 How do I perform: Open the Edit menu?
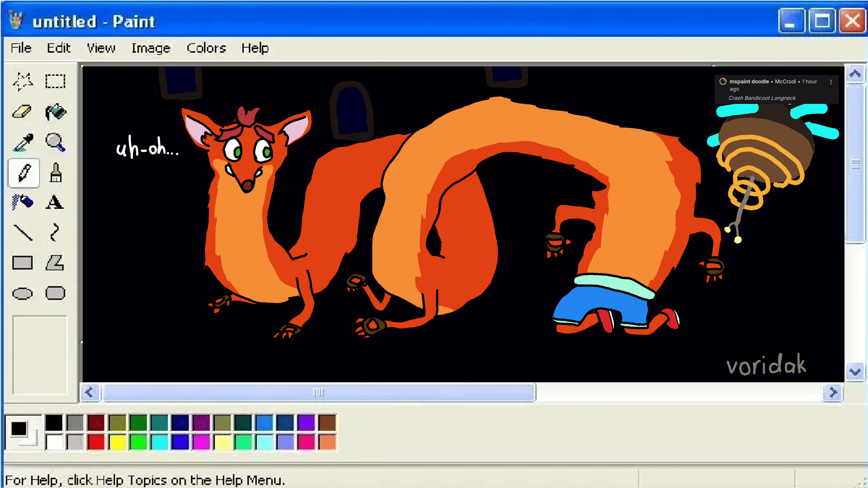coord(59,48)
